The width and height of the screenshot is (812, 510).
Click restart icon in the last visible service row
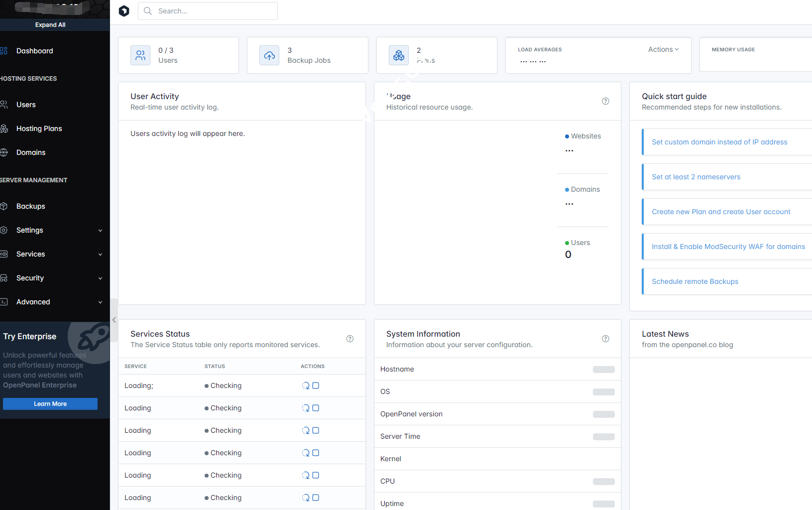point(306,498)
